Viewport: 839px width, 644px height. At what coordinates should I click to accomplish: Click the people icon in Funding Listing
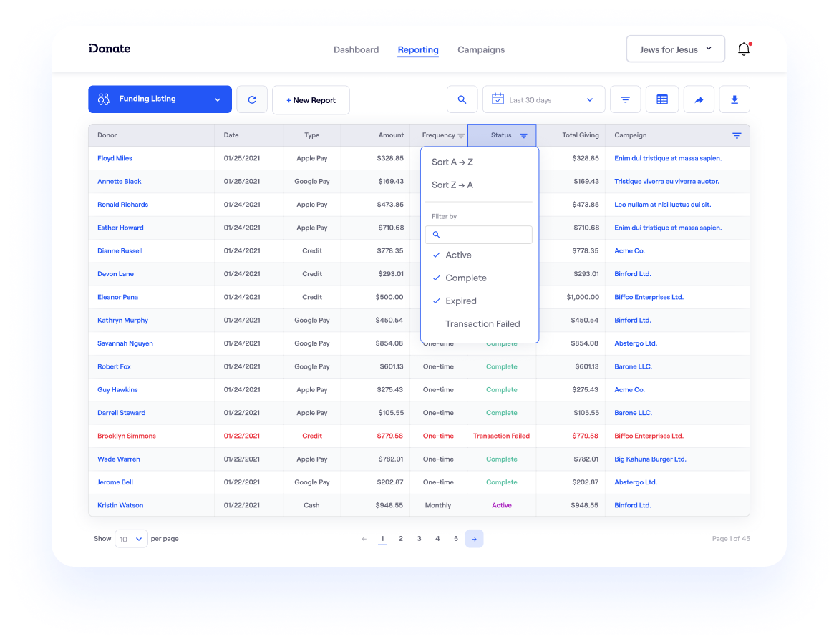pyautogui.click(x=104, y=99)
